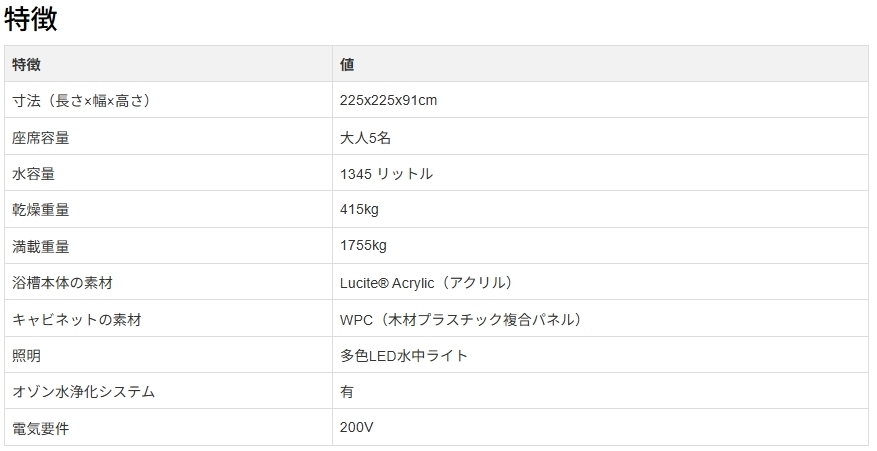This screenshot has height=451, width=877.
Task: Click the 多色LED水中ライト lighting value
Action: click(404, 355)
